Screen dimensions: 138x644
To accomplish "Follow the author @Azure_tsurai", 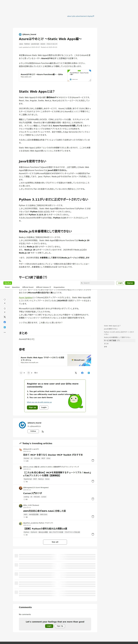I will coord(33,431).
